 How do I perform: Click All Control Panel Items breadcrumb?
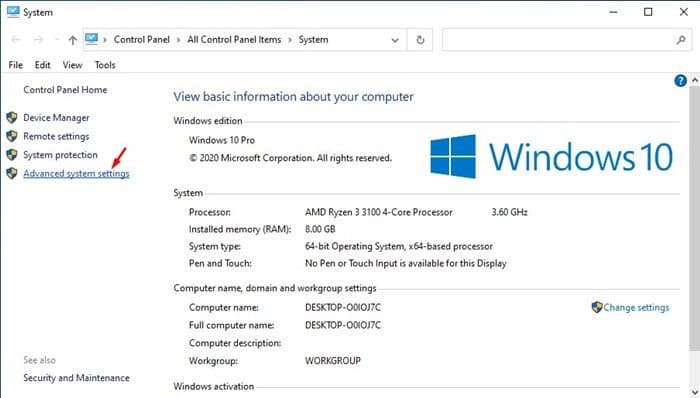[x=234, y=40]
